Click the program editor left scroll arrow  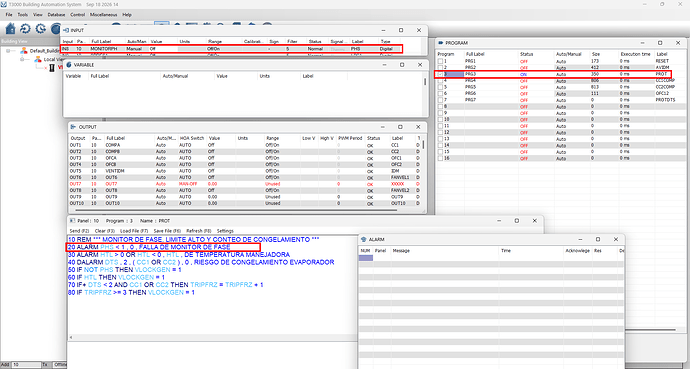70,337
